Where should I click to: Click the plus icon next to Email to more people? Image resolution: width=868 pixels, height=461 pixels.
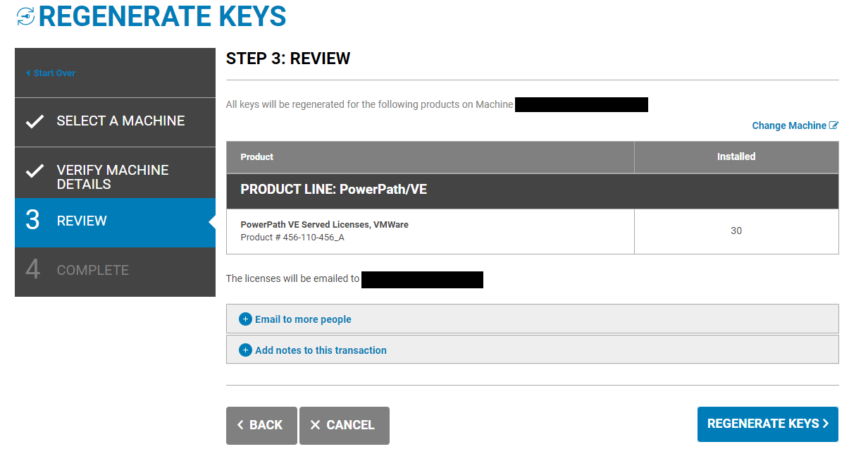[245, 319]
